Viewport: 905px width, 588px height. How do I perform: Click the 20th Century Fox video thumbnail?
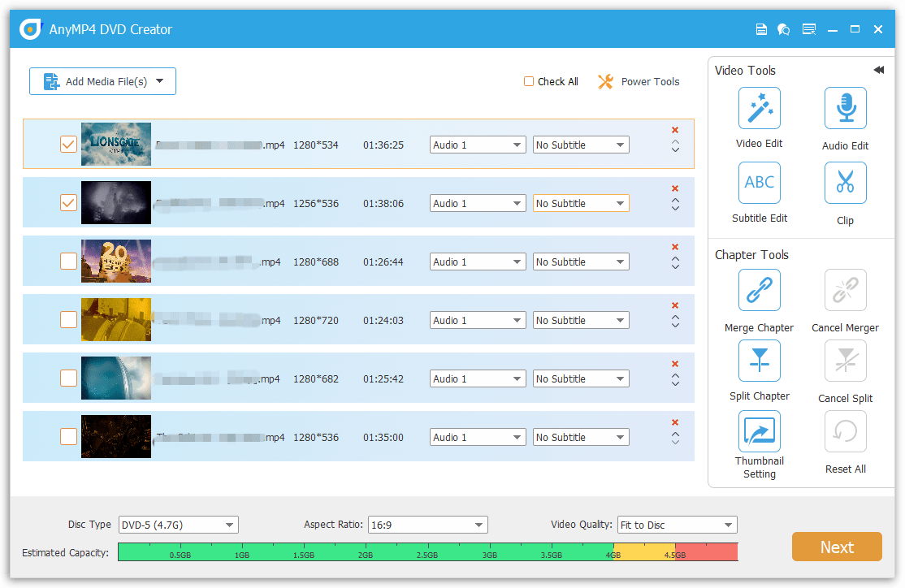(116, 261)
